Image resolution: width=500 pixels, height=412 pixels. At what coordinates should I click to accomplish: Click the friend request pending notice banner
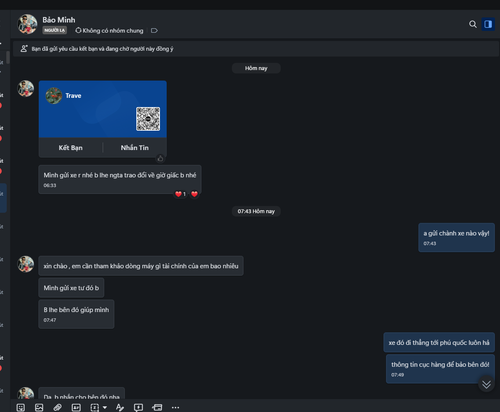tap(256, 49)
